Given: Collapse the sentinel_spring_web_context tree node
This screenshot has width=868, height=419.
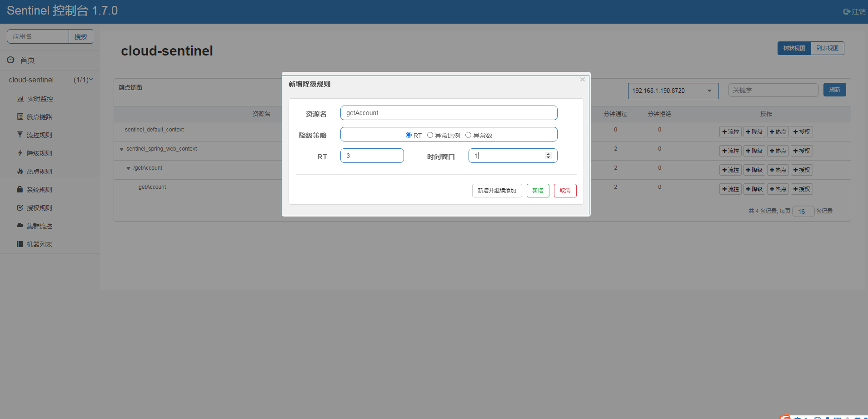Looking at the screenshot, I should click(x=121, y=149).
